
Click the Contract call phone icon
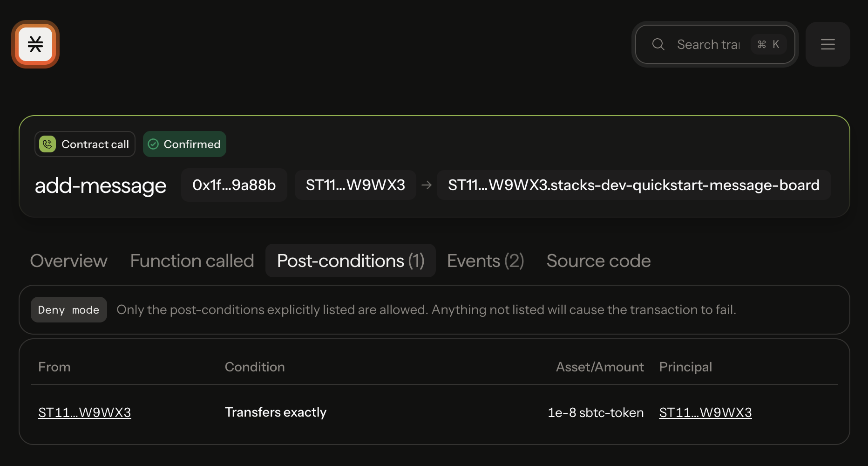47,144
